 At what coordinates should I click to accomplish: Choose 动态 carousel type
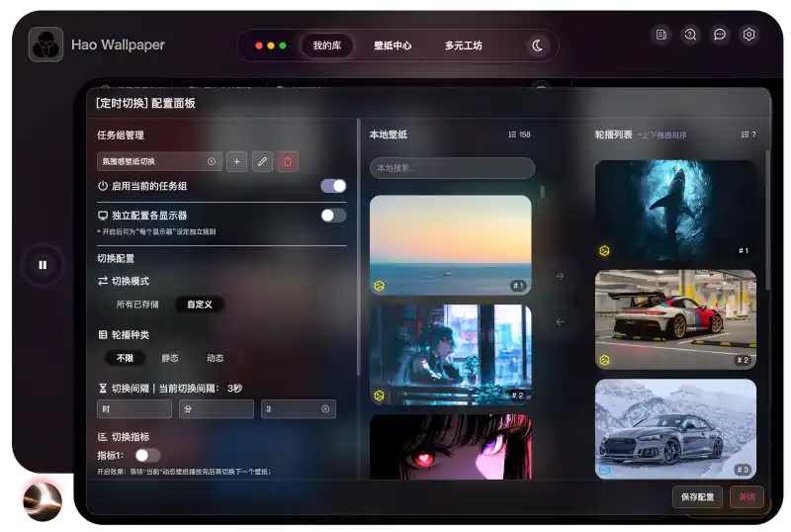point(215,358)
